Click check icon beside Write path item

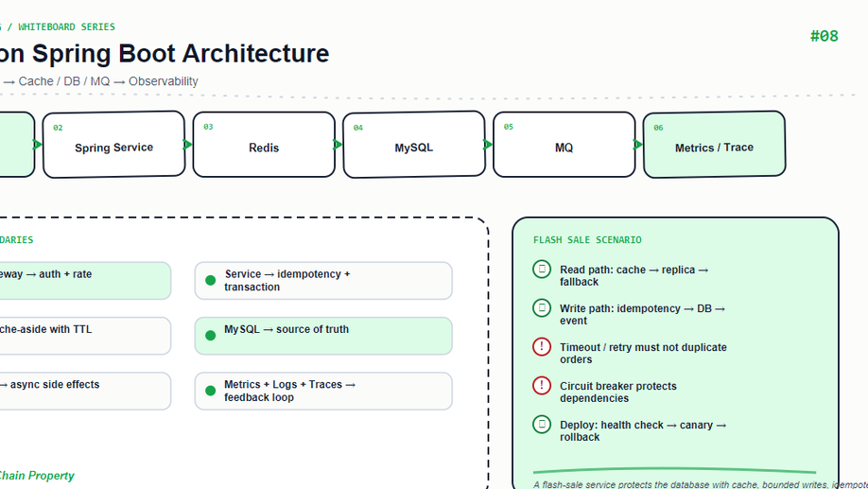pos(542,308)
